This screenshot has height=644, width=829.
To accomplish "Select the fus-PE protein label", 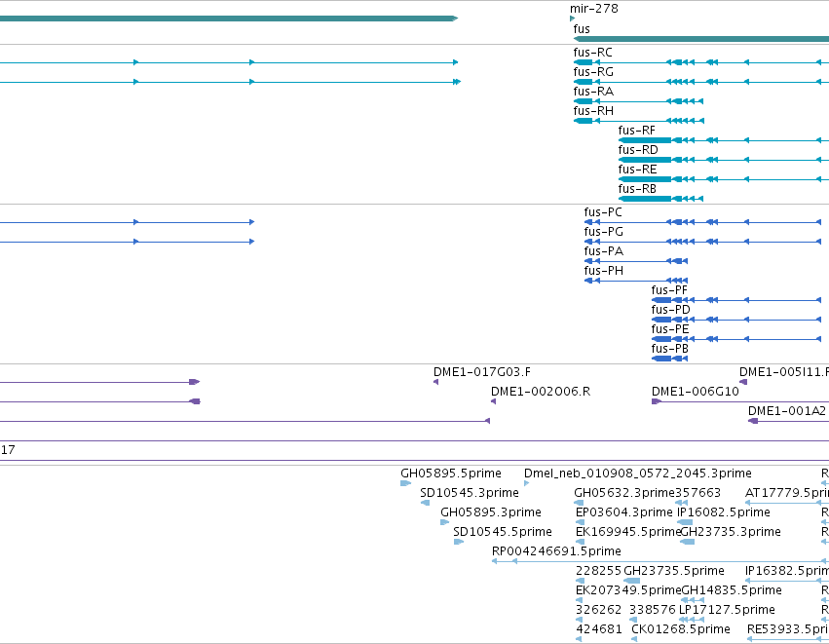I will 670,329.
